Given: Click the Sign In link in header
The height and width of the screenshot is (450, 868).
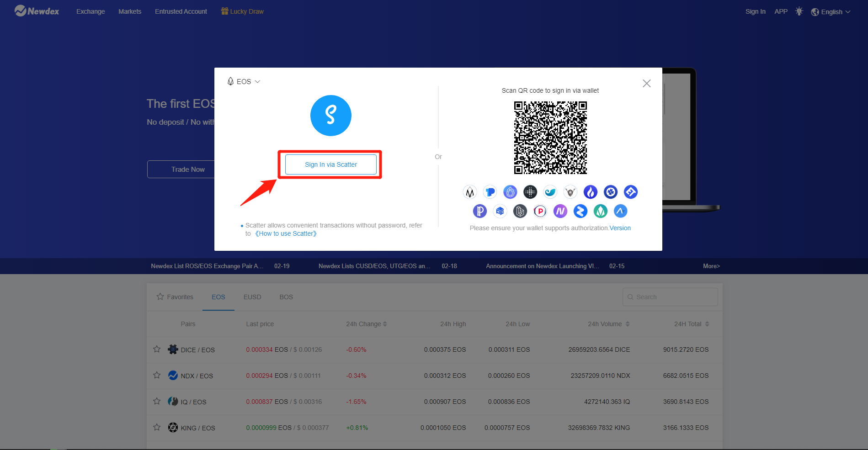Looking at the screenshot, I should coord(755,11).
